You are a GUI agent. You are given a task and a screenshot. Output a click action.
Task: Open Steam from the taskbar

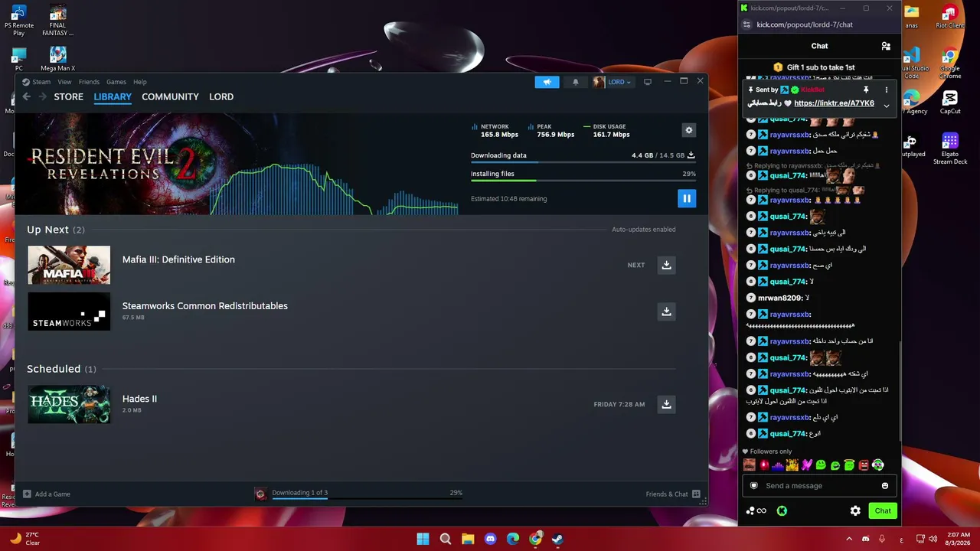coord(558,539)
